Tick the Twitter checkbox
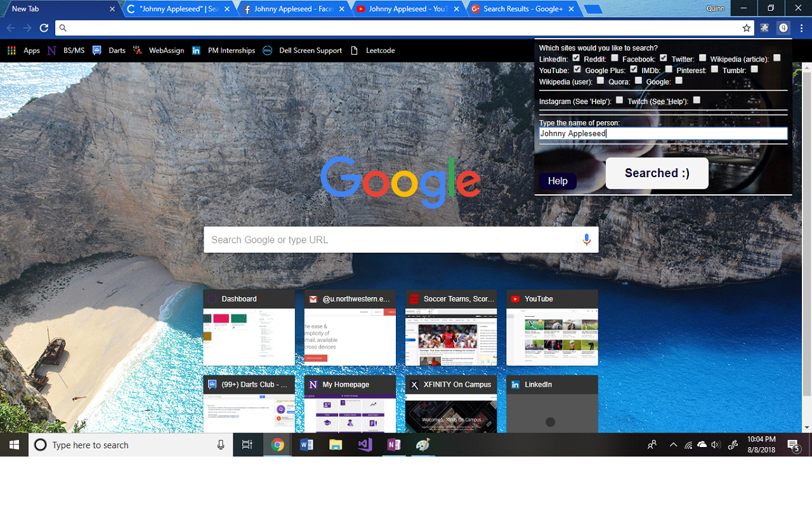Image resolution: width=812 pixels, height=508 pixels. coord(703,58)
